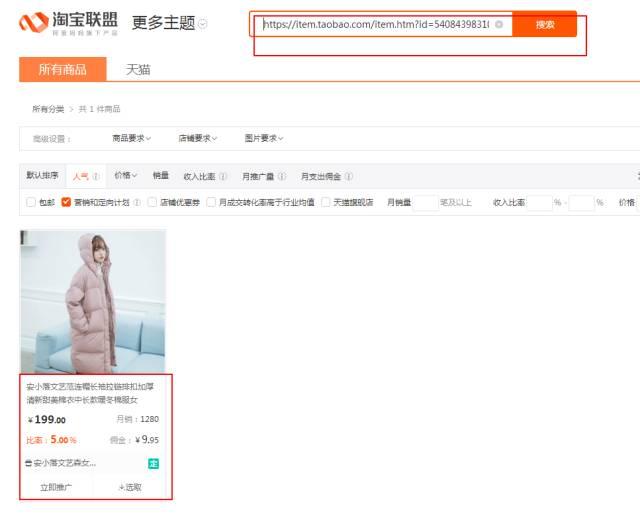Click 立即推广 on the product card
Screen dimensions: 640x526
pyautogui.click(x=56, y=487)
